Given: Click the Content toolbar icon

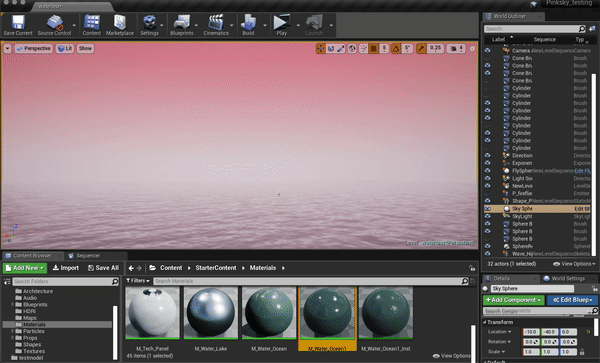Looking at the screenshot, I should pos(92,25).
